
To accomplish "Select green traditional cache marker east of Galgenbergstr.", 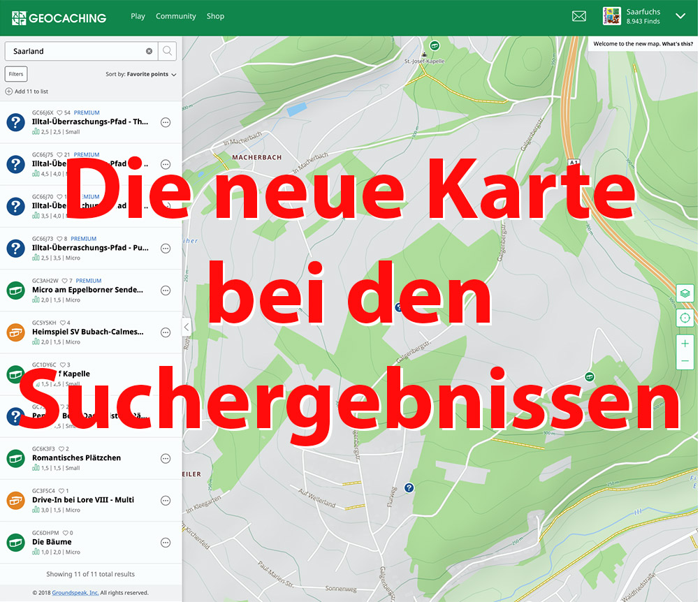I will (x=590, y=376).
